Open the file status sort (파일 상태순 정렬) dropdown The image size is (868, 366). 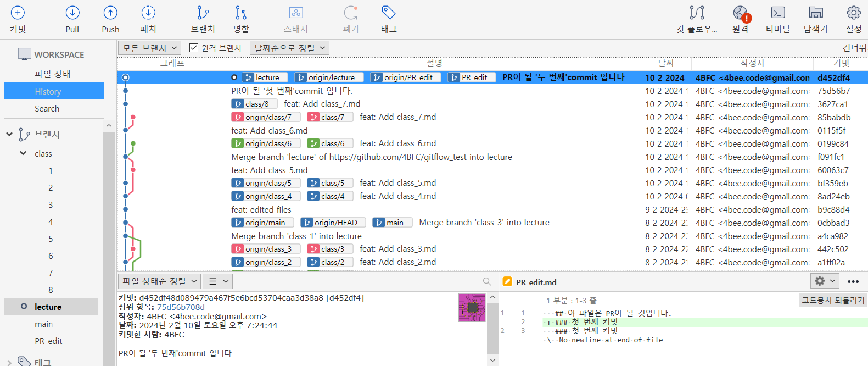159,281
